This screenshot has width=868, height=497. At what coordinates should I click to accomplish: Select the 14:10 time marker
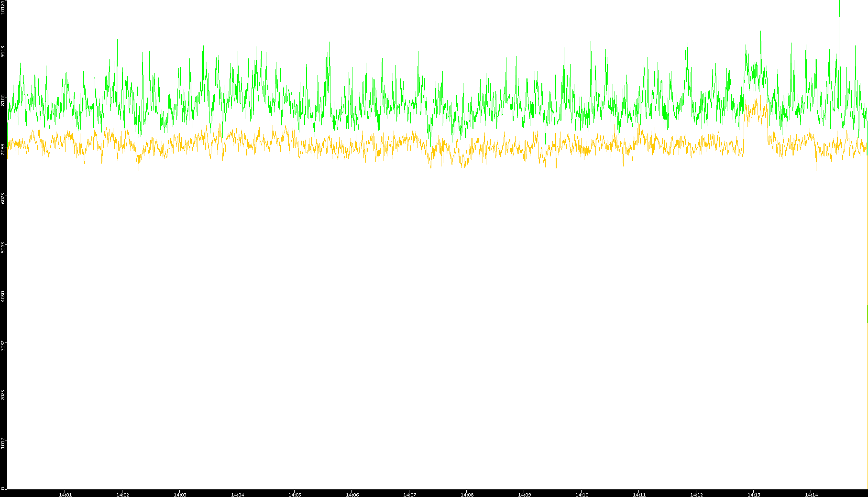pyautogui.click(x=582, y=494)
